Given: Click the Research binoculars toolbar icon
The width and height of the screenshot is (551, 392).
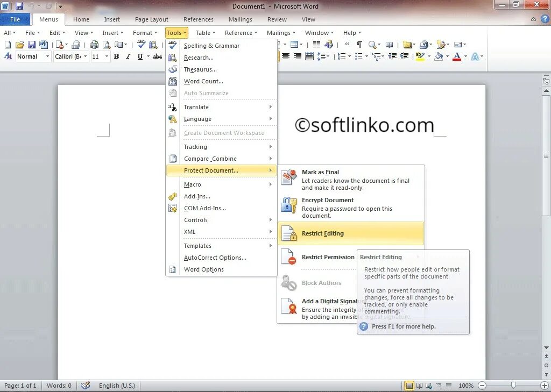Looking at the screenshot, I should tap(153, 45).
